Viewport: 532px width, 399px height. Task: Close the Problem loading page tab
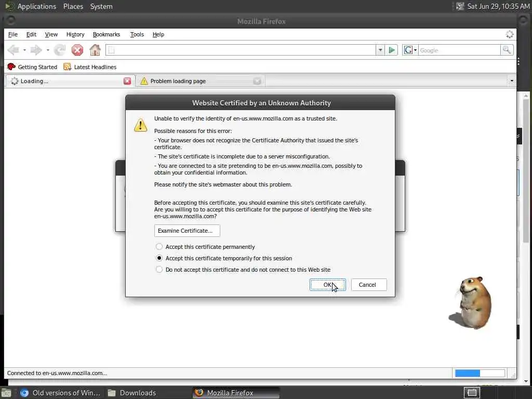(257, 81)
